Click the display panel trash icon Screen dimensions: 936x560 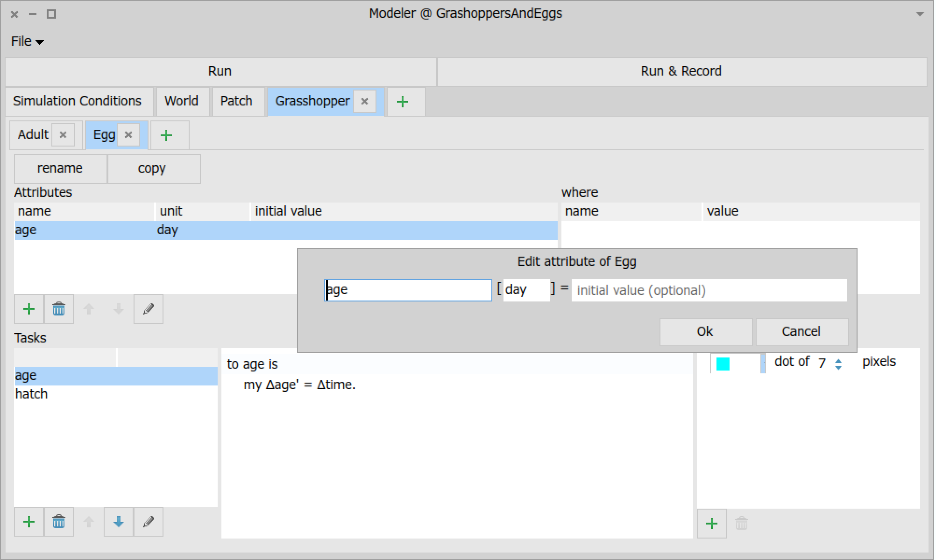pyautogui.click(x=742, y=524)
